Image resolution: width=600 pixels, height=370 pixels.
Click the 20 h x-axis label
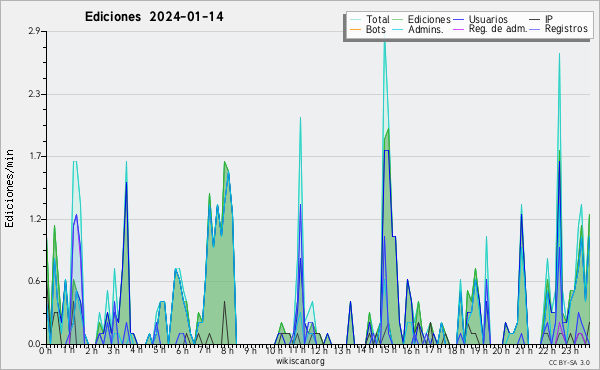coord(501,351)
